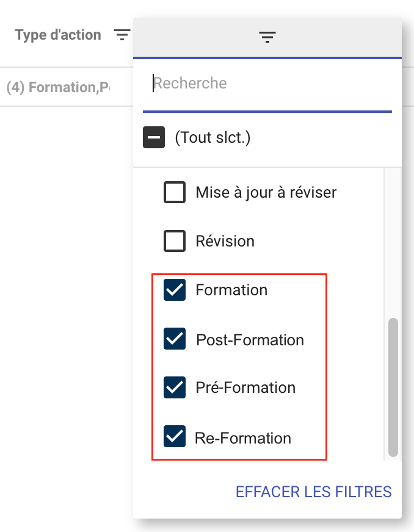Click the "Révision" option label text
414x532 pixels.
(225, 242)
